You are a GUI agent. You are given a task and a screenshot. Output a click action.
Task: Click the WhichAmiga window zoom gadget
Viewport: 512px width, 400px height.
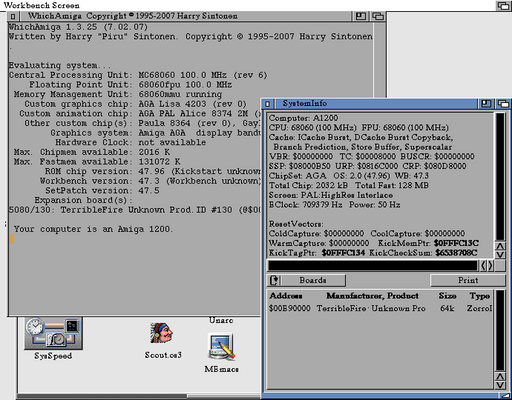click(x=360, y=16)
